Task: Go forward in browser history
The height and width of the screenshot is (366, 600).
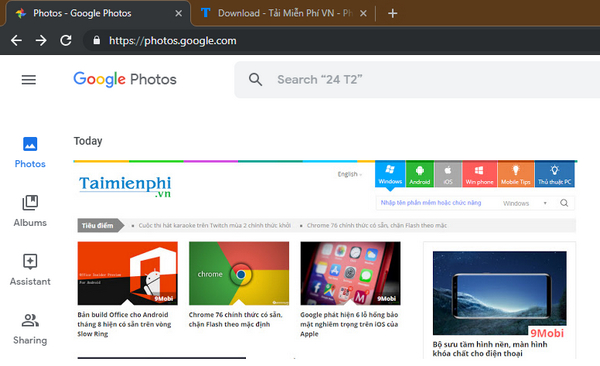Action: pyautogui.click(x=41, y=40)
